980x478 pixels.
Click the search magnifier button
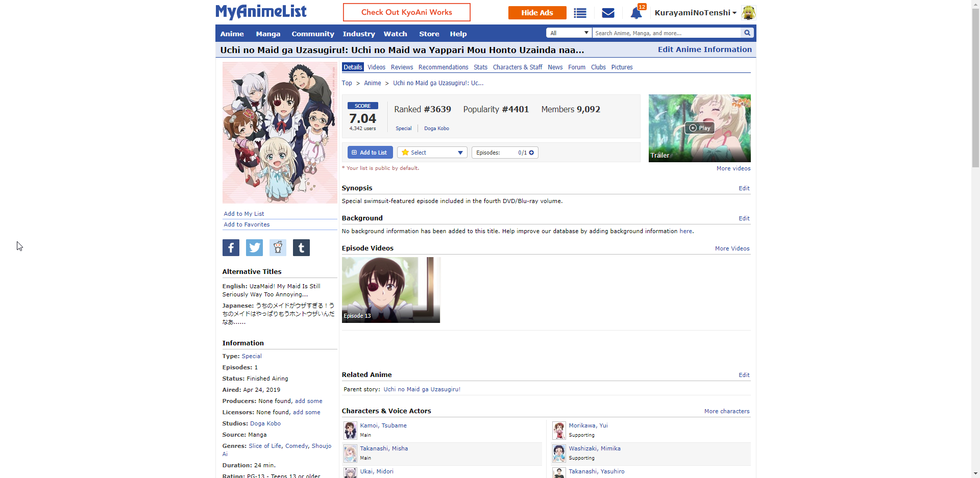click(x=747, y=33)
